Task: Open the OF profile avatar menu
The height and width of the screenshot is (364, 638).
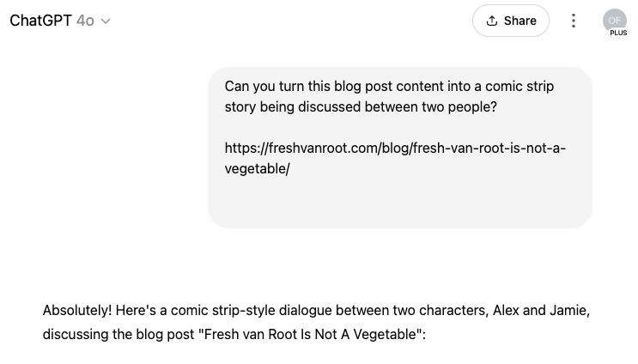Action: [615, 21]
